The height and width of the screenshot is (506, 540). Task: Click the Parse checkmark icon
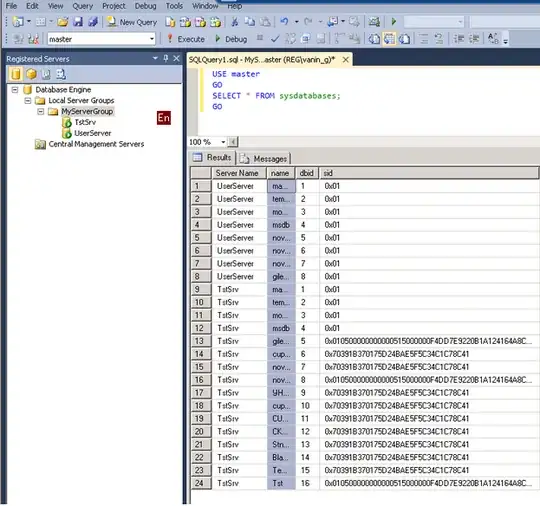pos(275,39)
